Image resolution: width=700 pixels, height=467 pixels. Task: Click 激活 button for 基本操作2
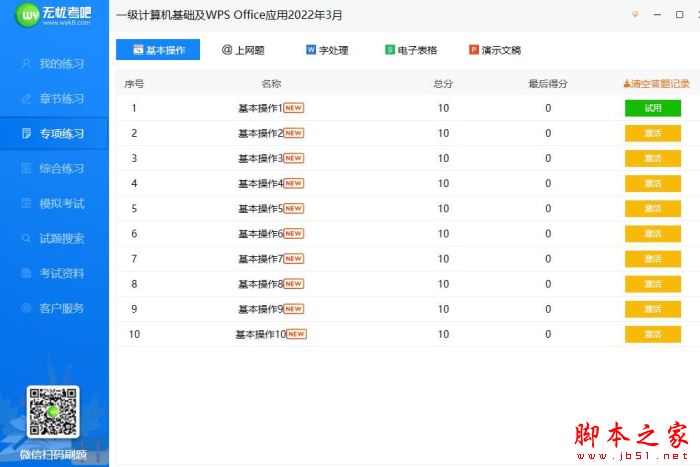point(653,133)
